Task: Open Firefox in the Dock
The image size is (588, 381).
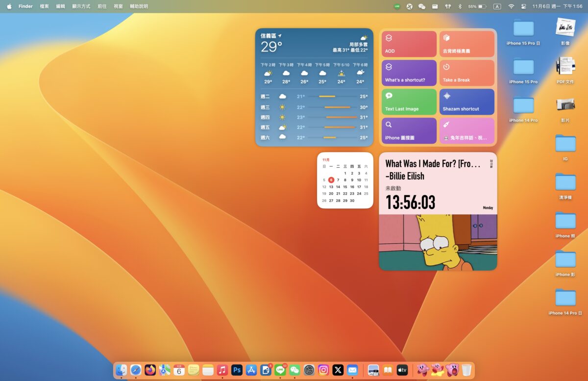Action: point(150,370)
